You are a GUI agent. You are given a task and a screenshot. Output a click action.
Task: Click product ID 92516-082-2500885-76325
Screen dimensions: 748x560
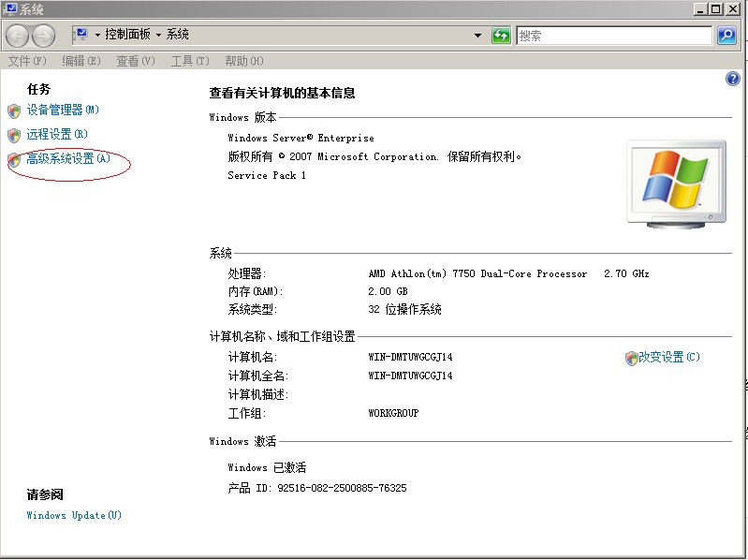coord(342,488)
